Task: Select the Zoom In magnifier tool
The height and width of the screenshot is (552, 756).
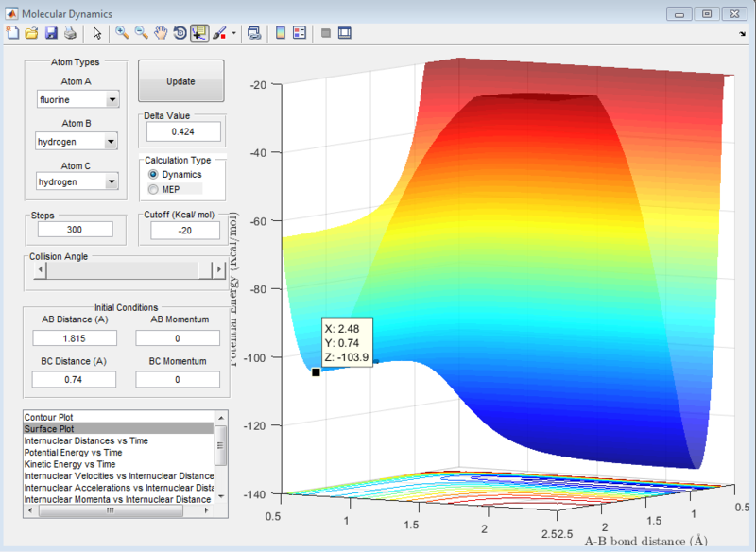Action: click(x=122, y=33)
